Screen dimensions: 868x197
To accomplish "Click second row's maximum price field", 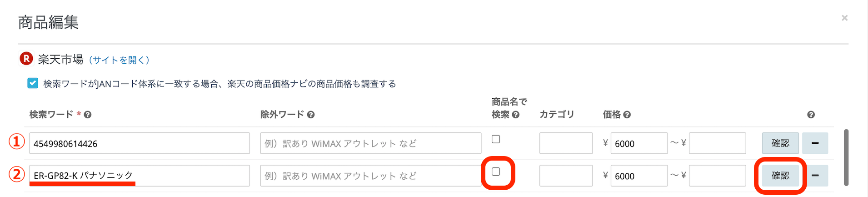I will point(717,176).
